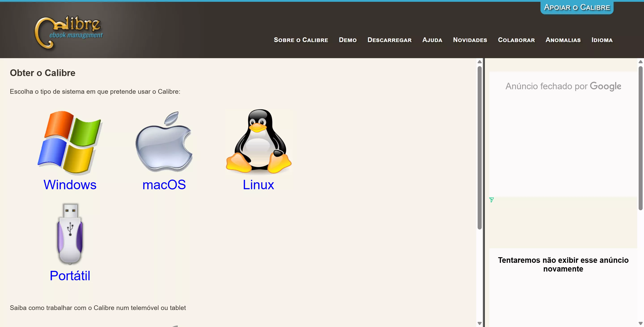Open the Idioma language menu

point(602,40)
